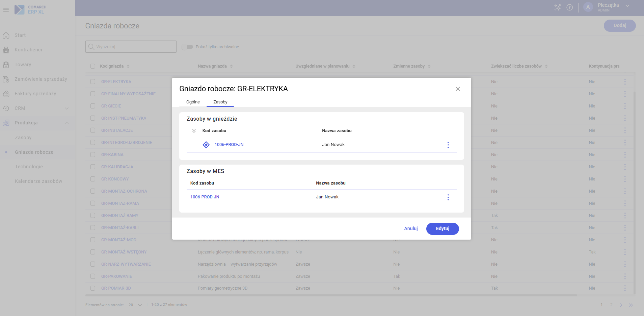Click the diamond resource icon beside 1006-PROD-JN
This screenshot has width=644, height=316.
coord(206,145)
